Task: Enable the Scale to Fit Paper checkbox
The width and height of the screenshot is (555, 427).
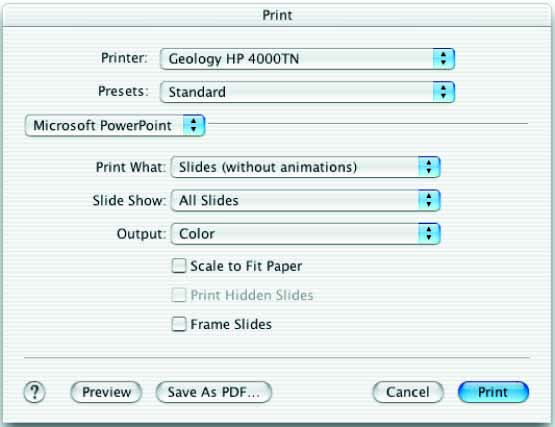Action: pyautogui.click(x=179, y=266)
